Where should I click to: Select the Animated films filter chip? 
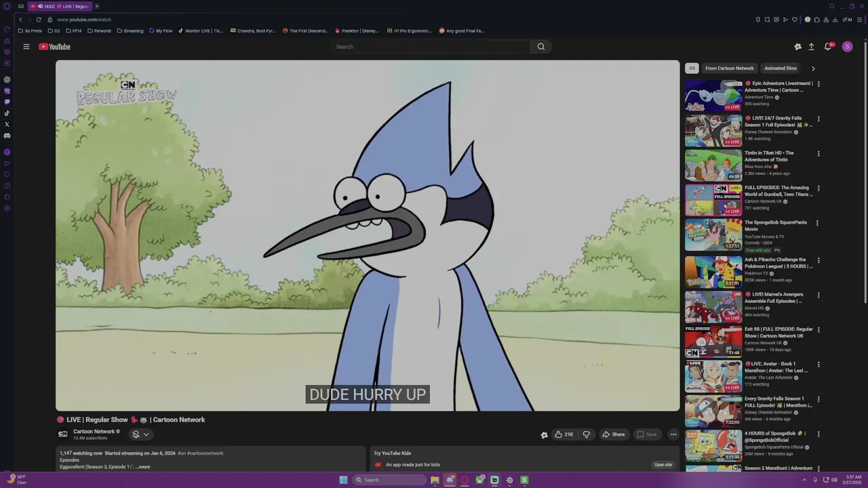(x=781, y=68)
